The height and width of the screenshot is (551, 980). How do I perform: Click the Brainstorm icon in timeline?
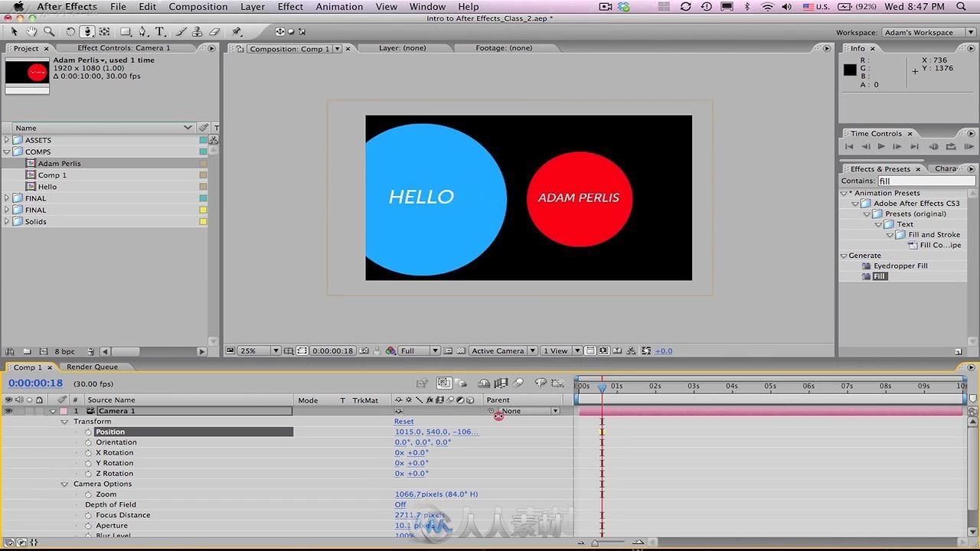tap(541, 383)
